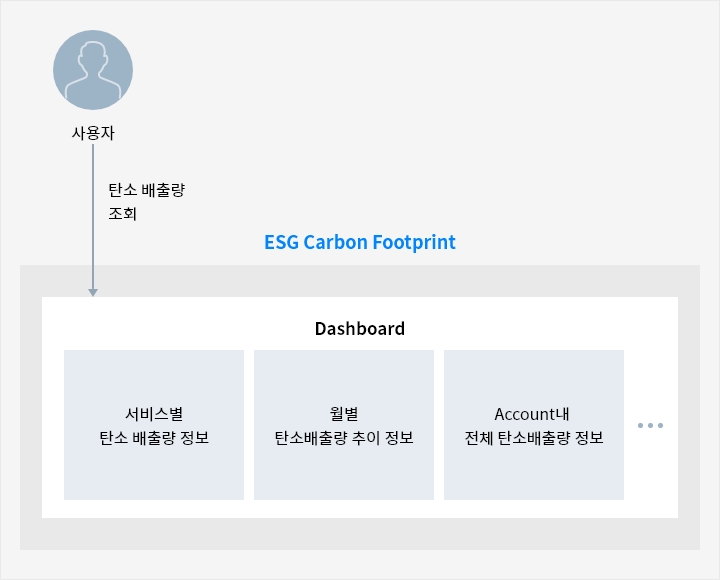Click the user avatar icon
This screenshot has height=580, width=720.
coord(93,69)
